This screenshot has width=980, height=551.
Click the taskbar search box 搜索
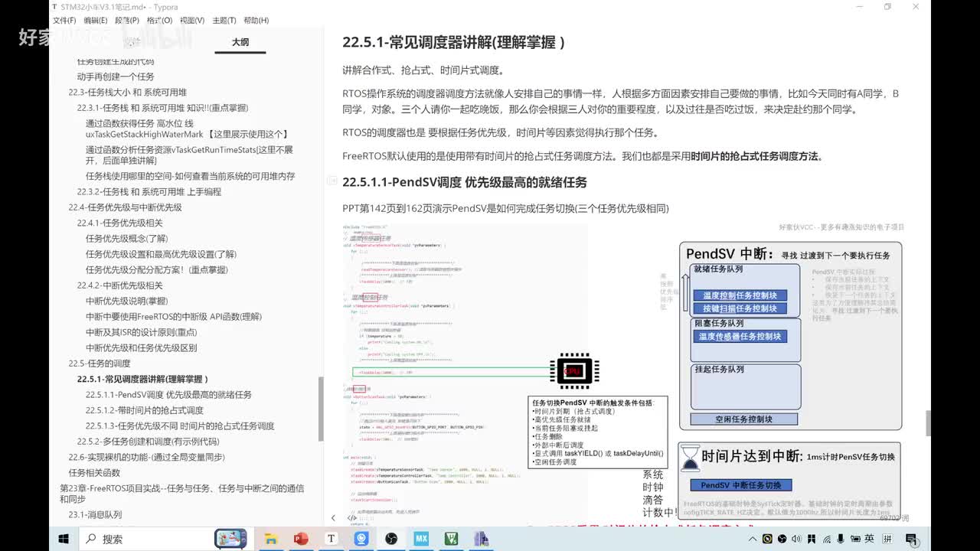[x=145, y=539]
